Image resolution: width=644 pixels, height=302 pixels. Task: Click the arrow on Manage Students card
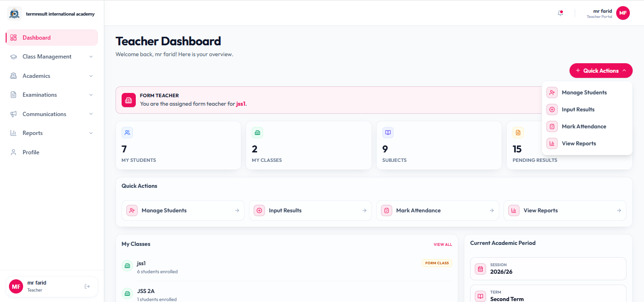pos(237,210)
